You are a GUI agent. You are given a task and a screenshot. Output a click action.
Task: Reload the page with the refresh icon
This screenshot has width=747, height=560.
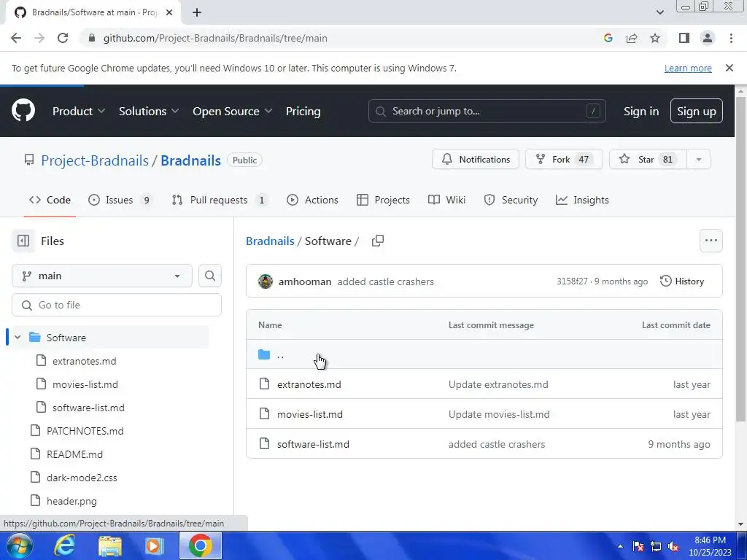click(x=63, y=38)
